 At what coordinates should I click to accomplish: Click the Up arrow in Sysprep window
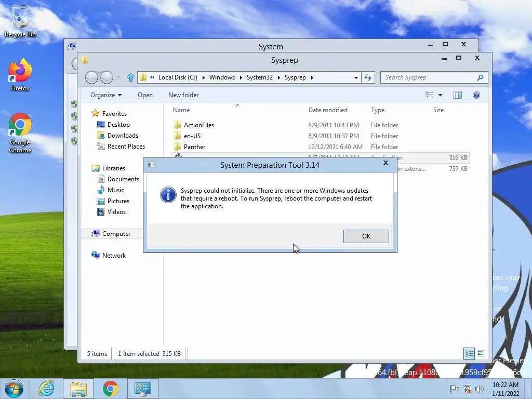130,78
